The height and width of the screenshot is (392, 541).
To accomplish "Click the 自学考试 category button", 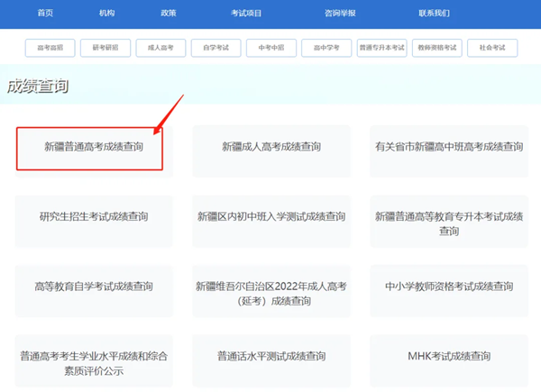I will [x=216, y=47].
